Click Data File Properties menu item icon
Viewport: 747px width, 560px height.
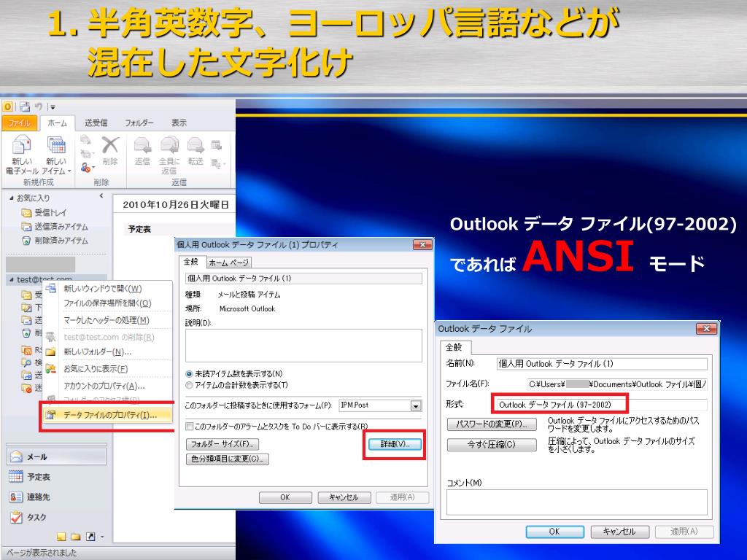(x=50, y=415)
